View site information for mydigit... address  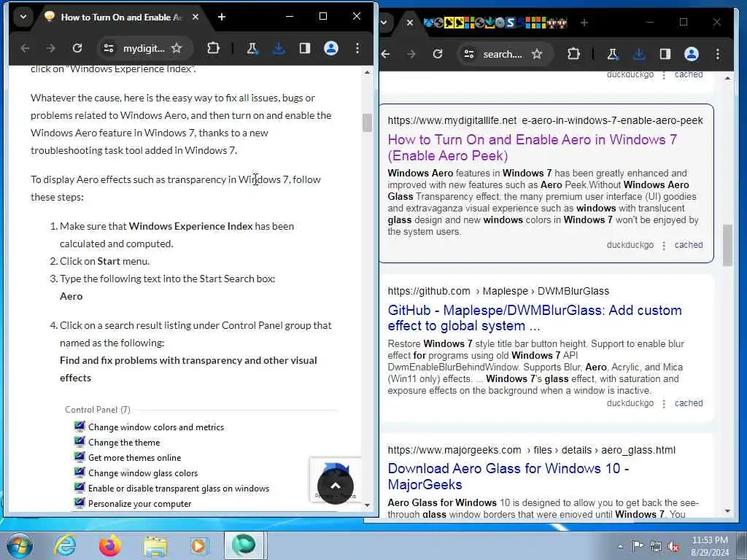[x=109, y=48]
